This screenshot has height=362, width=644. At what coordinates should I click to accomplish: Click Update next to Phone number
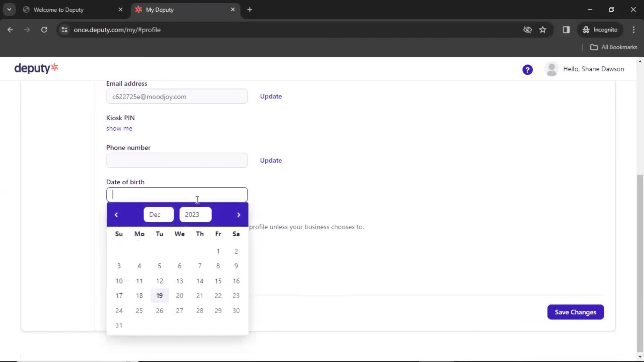coord(271,160)
